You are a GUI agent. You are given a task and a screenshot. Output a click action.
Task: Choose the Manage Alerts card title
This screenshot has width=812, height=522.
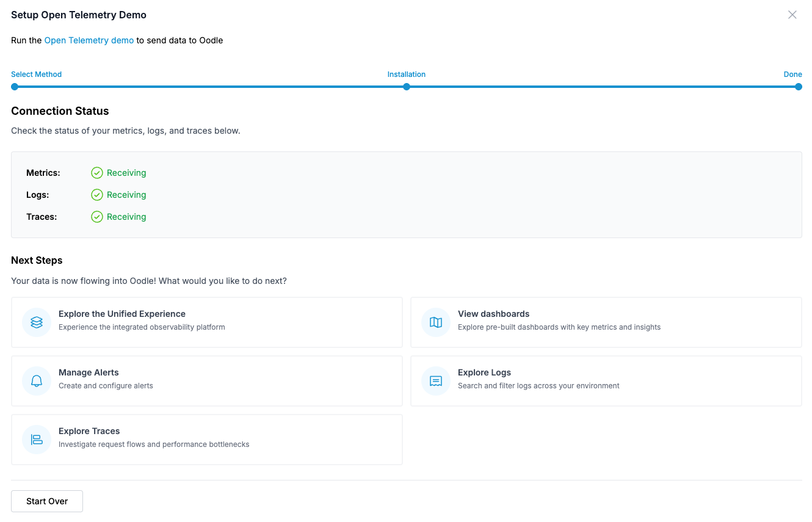pyautogui.click(x=89, y=372)
